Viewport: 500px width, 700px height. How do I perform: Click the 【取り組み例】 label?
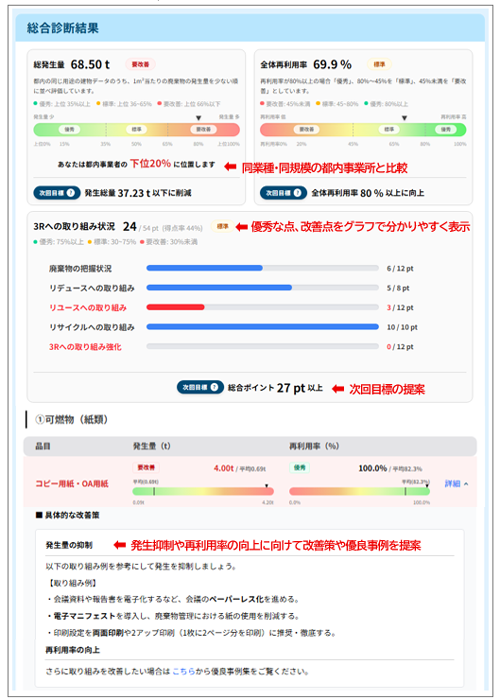pyautogui.click(x=72, y=583)
